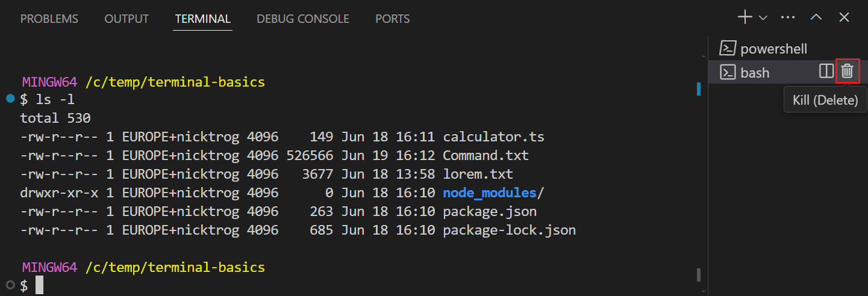This screenshot has width=868, height=296.
Task: Switch to the OUTPUT tab
Action: pos(126,19)
